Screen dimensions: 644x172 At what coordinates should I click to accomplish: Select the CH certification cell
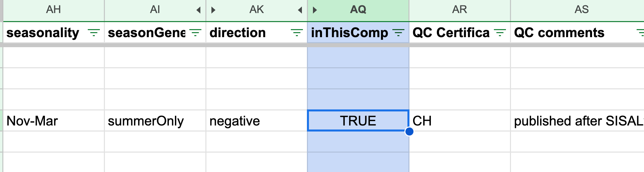460,121
